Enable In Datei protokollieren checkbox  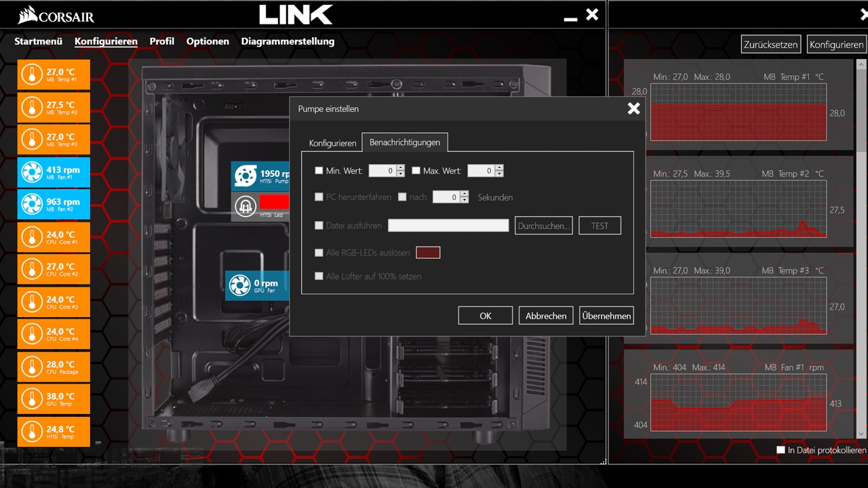(781, 450)
